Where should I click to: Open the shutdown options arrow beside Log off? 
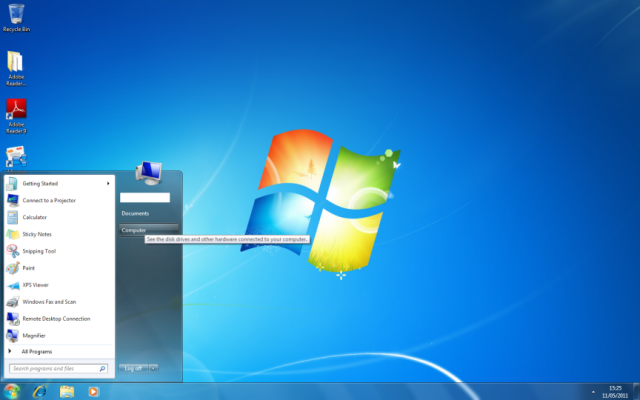click(x=153, y=369)
